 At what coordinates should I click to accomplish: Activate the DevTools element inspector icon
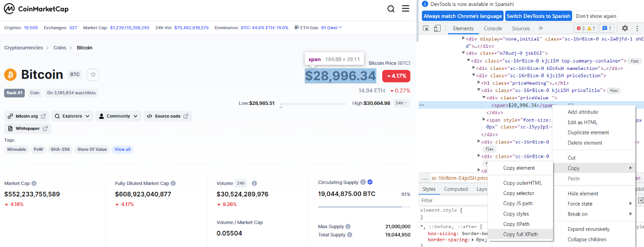[426, 29]
